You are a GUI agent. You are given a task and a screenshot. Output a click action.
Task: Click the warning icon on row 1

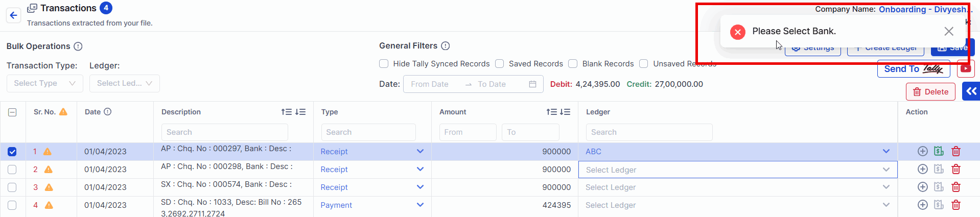pos(48,152)
